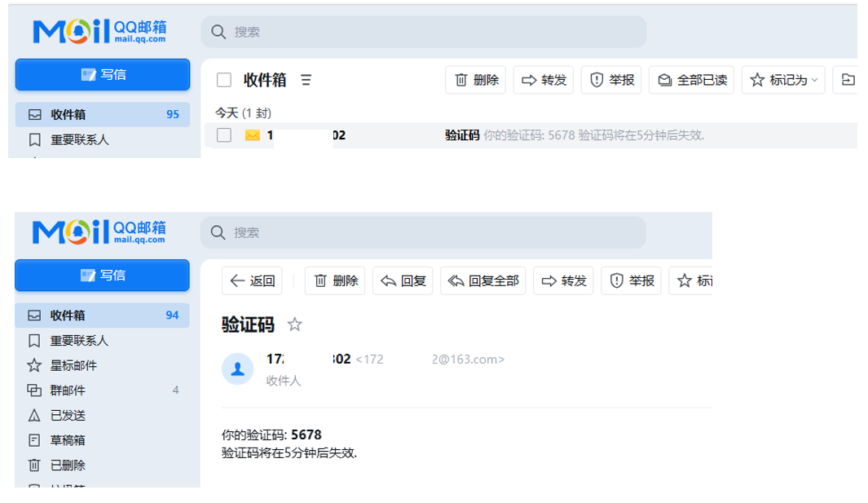Image resolution: width=868 pixels, height=503 pixels.
Task: Click 转发 button in inbox list toolbar
Action: click(x=544, y=81)
